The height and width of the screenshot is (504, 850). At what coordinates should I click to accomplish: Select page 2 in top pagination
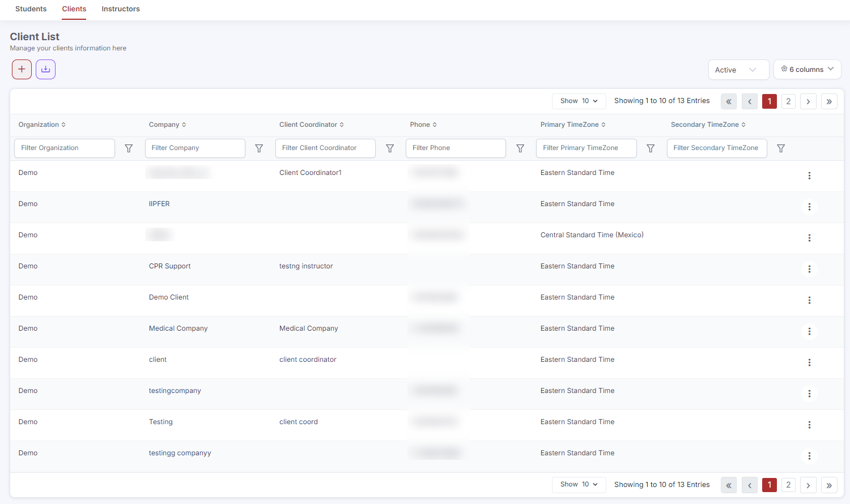[x=788, y=101]
